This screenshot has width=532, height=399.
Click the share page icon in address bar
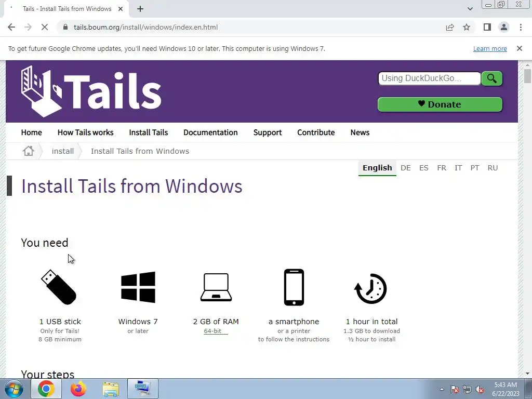click(x=450, y=27)
